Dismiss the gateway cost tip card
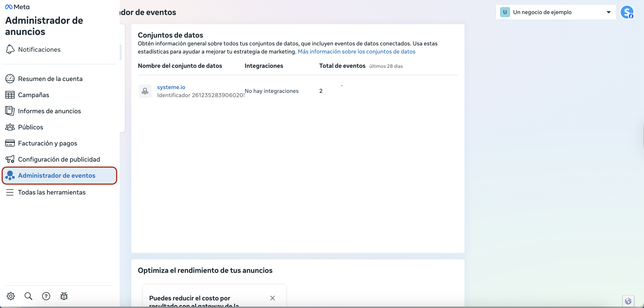Image resolution: width=644 pixels, height=308 pixels. click(x=272, y=298)
